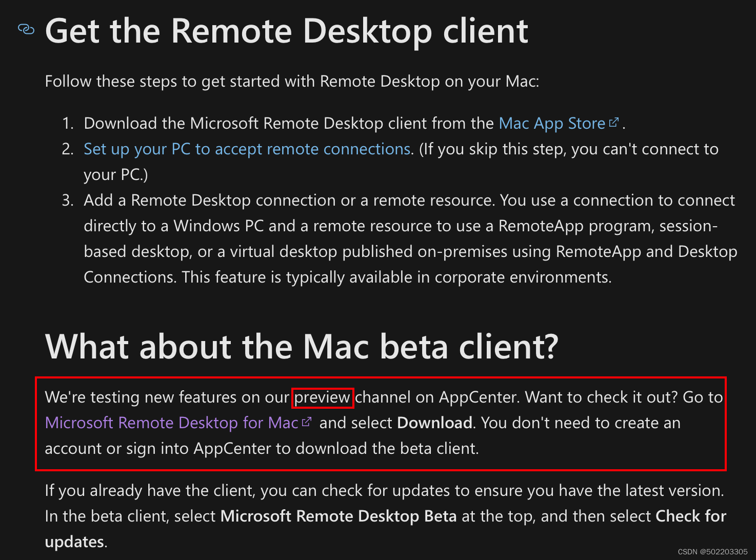Click 'Follow these steps to get started' sentence
The image size is (756, 560).
coord(292,82)
